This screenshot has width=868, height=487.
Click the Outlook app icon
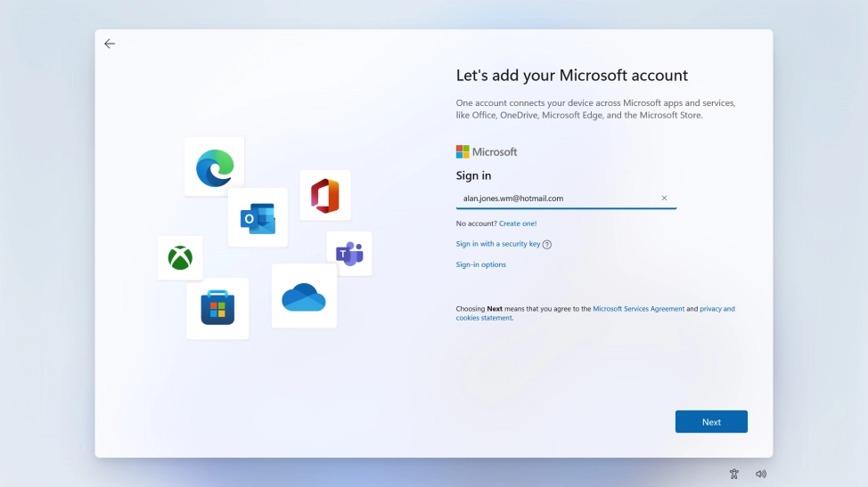[x=258, y=217]
